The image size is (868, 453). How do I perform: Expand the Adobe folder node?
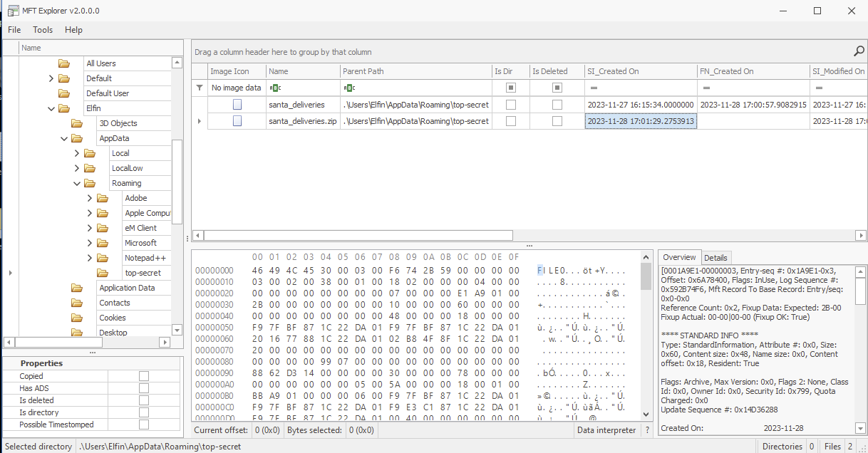tap(89, 198)
